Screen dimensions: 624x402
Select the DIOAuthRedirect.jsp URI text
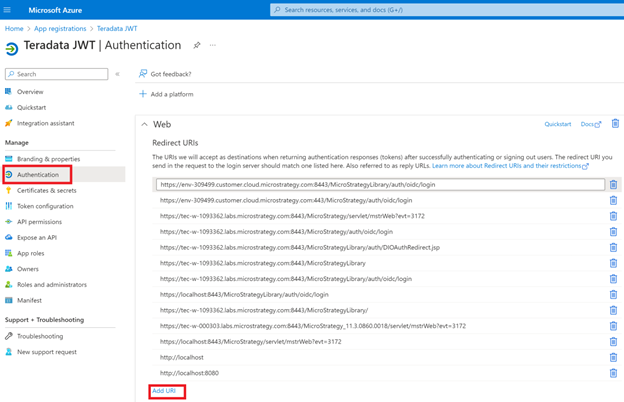[x=300, y=248]
